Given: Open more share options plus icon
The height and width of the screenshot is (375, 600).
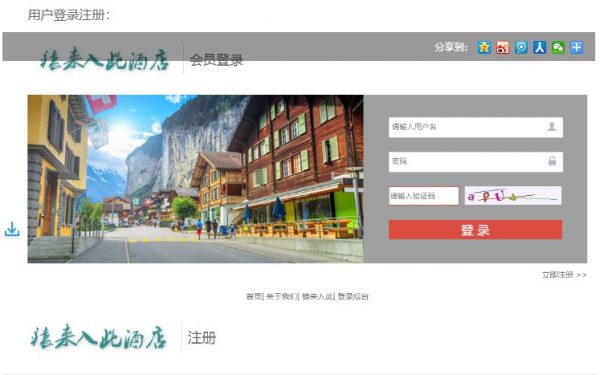Looking at the screenshot, I should (576, 47).
